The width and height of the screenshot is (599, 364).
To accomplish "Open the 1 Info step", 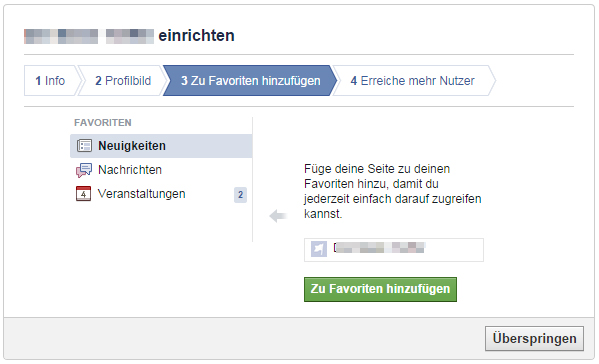I will coord(50,81).
